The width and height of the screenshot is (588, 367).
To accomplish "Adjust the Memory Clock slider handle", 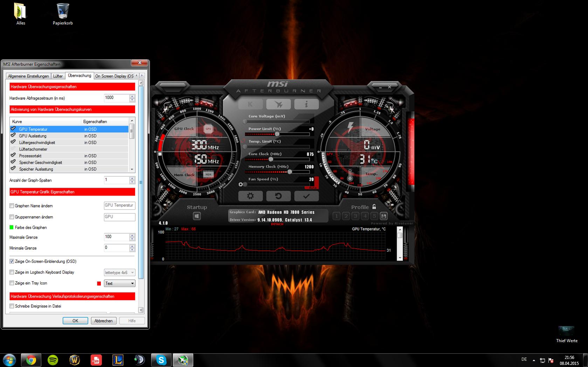I will 290,172.
